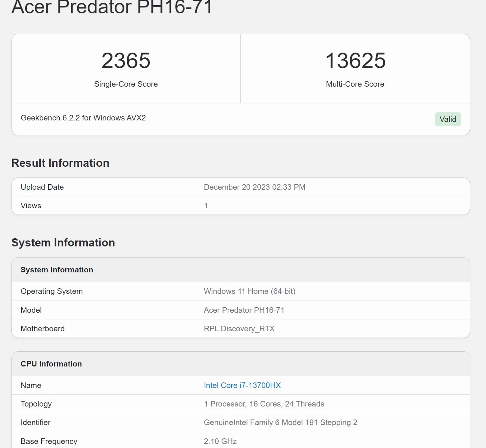This screenshot has width=486, height=448.
Task: Click the Views row label
Action: pos(31,206)
